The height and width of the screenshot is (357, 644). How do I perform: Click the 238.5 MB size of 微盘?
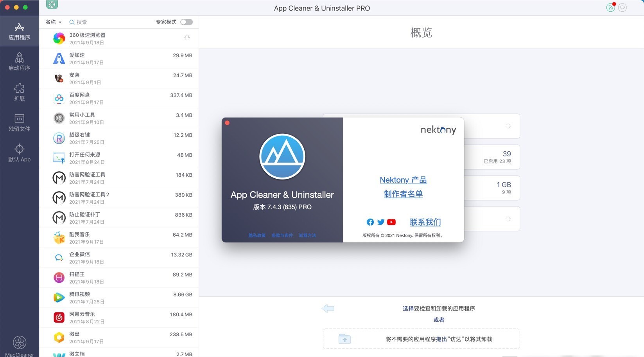coord(181,335)
